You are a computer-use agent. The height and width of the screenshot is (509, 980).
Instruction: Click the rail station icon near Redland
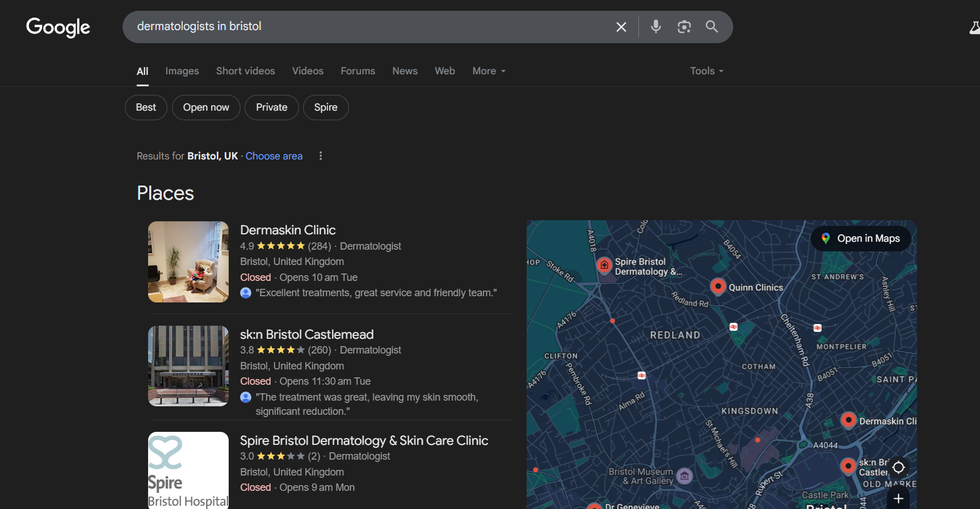[734, 327]
